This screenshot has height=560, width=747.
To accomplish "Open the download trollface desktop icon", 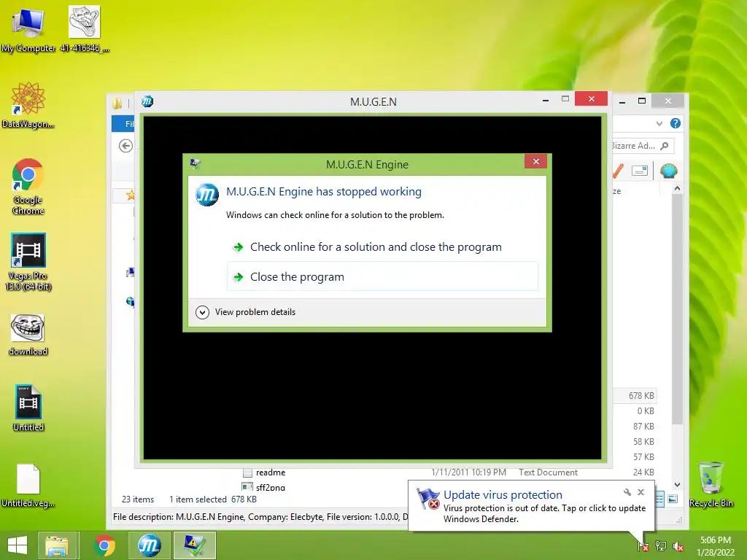I will (x=28, y=335).
